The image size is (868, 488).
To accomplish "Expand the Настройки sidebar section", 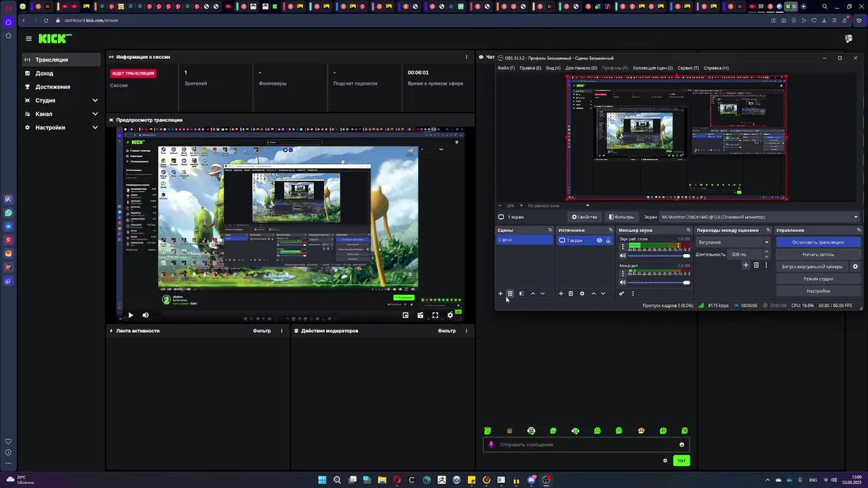I will click(95, 127).
